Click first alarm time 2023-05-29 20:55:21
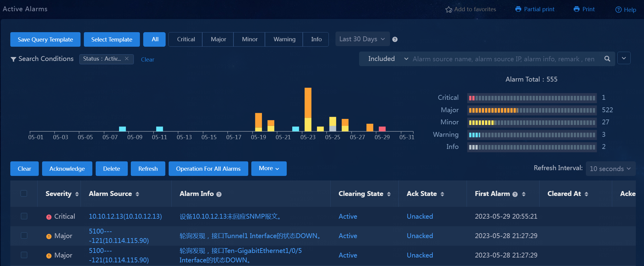 (x=506, y=216)
